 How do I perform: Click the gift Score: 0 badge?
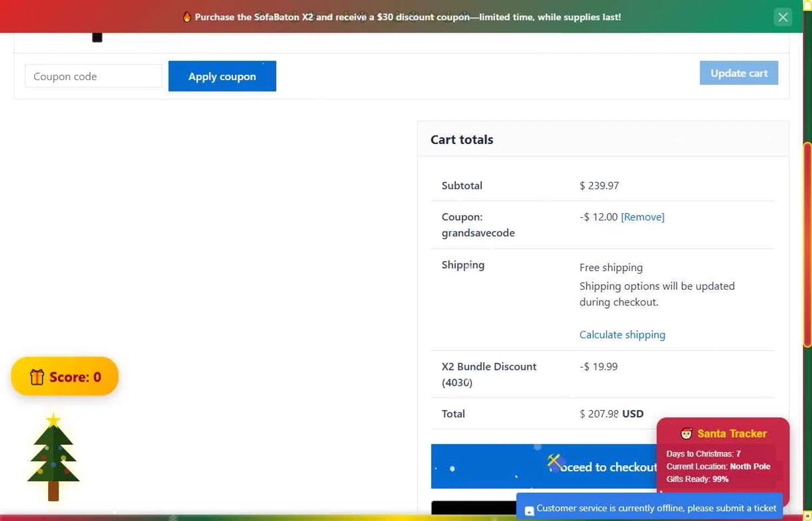[64, 376]
